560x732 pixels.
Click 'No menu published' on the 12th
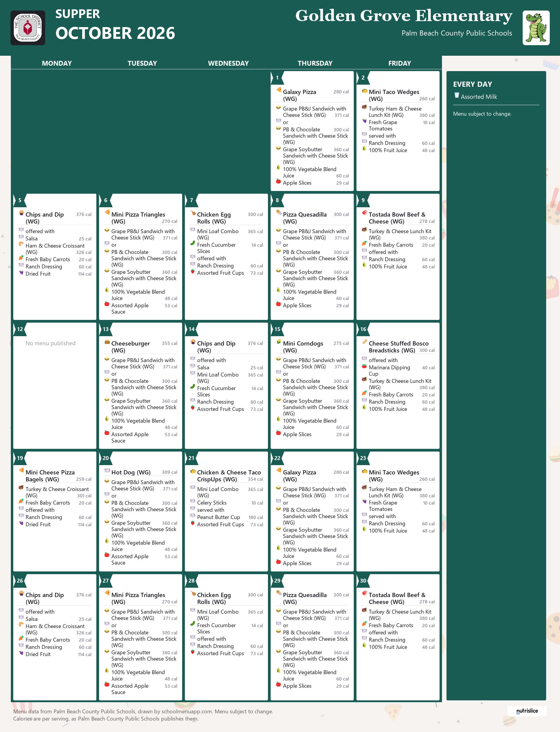(x=51, y=343)
